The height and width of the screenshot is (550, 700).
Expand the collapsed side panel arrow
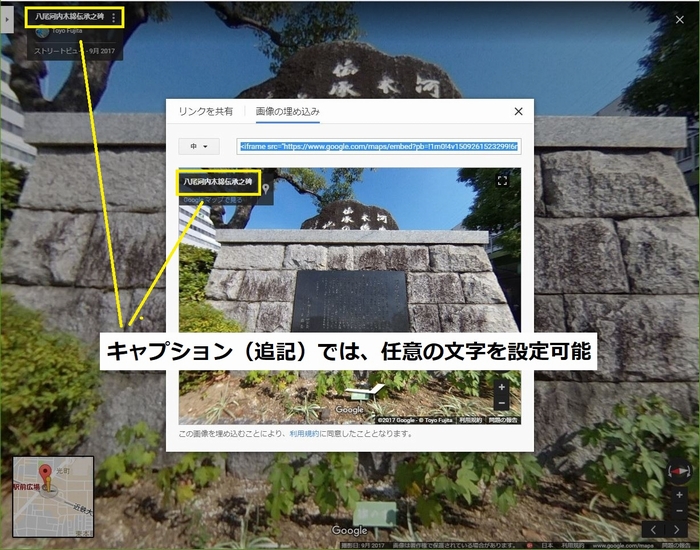click(7, 20)
